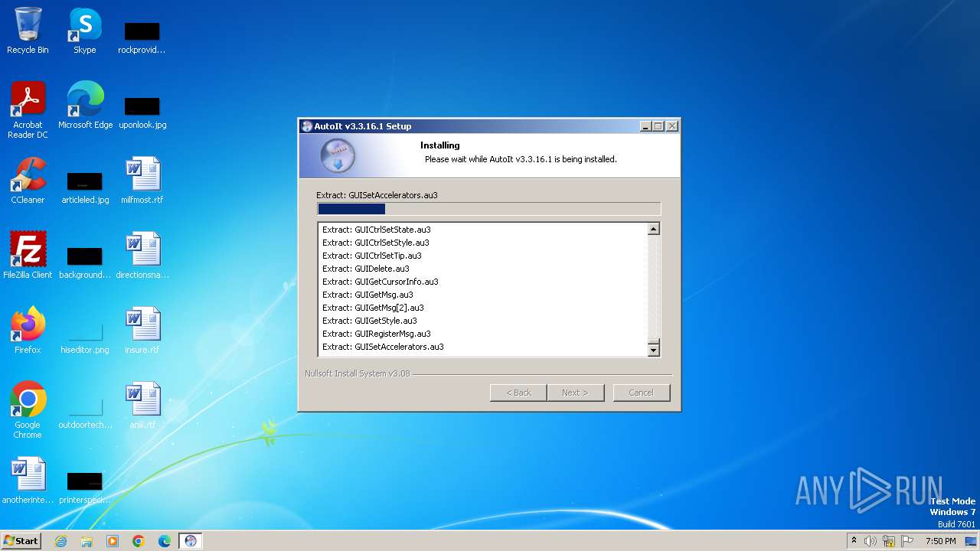Open Windows Explorer from the taskbar

click(87, 541)
